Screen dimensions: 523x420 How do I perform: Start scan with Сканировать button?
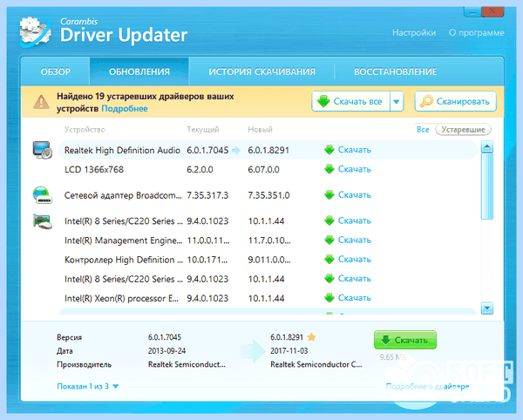(455, 101)
